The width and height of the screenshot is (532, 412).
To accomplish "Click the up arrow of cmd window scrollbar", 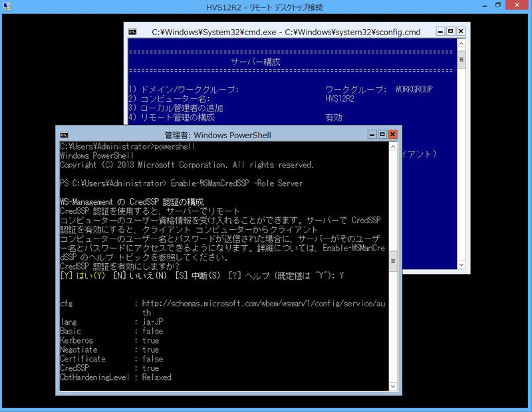I will click(x=461, y=43).
